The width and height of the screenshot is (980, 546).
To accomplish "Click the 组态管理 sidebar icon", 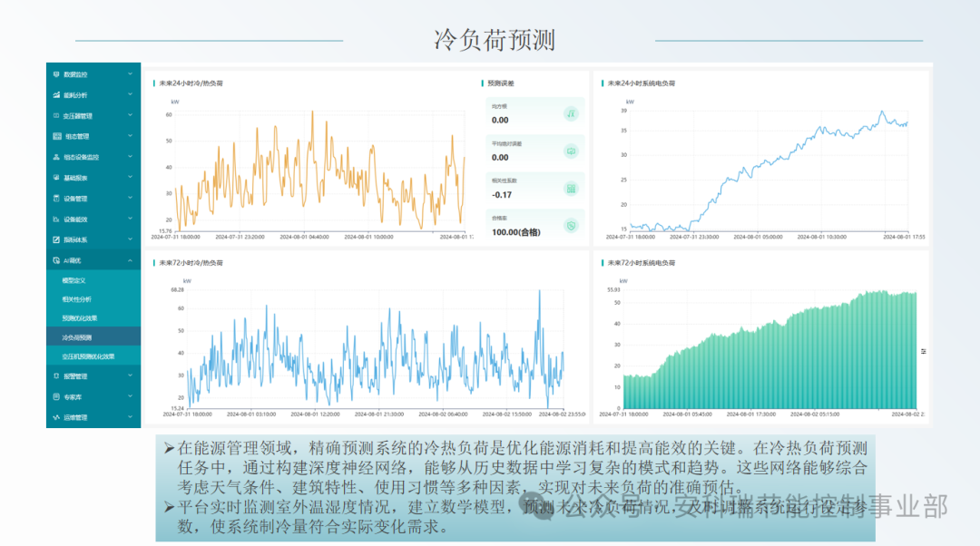I will click(57, 135).
